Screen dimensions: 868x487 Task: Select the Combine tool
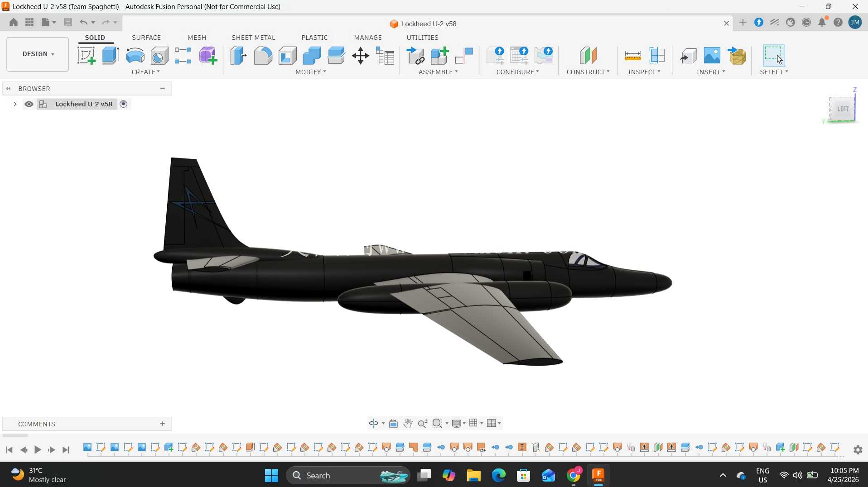coord(312,56)
